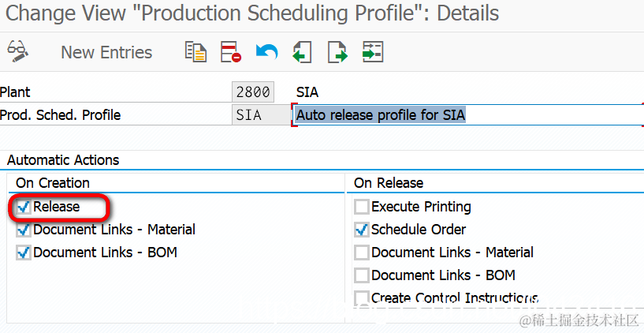The height and width of the screenshot is (333, 644).
Task: Click the blue Undo Change arrow
Action: 266,52
